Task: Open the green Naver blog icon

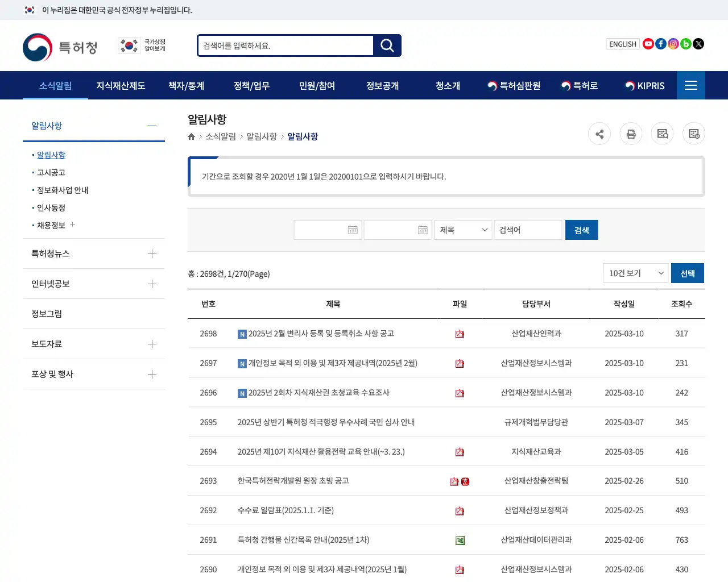Action: point(686,44)
